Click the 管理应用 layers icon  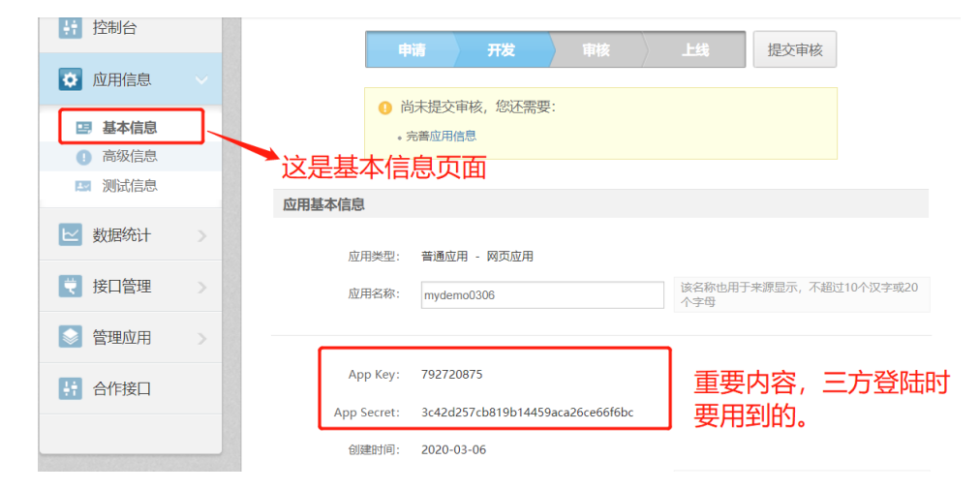click(70, 337)
